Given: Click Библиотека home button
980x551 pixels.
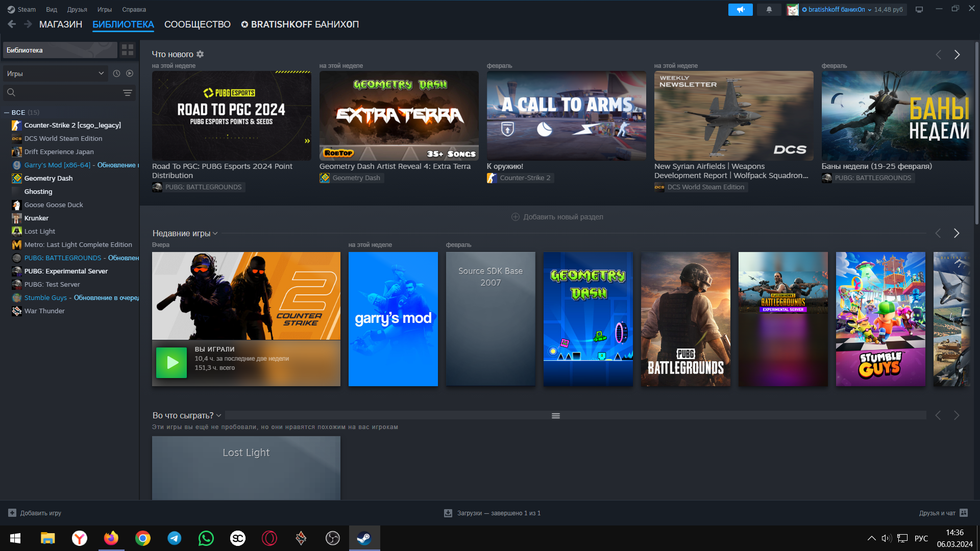Looking at the screenshot, I should [60, 50].
